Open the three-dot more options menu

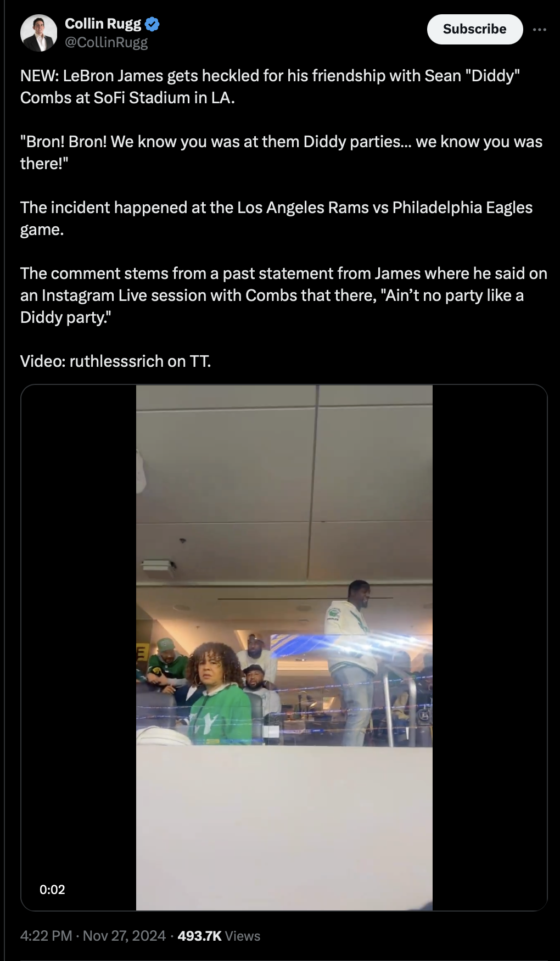(540, 30)
